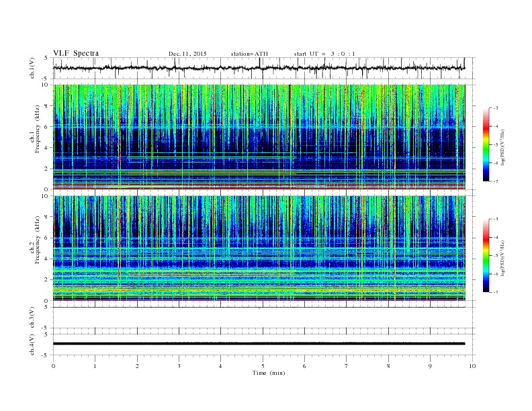Click the "-7" label on ch.2 colorbar
This screenshot has width=532, height=411.
click(495, 292)
